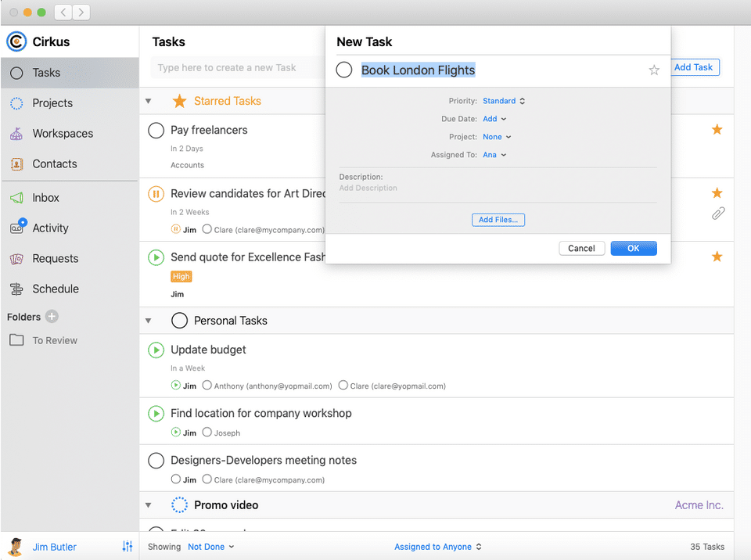
Task: Open settings sliders icon beside Jim Butler
Action: [x=128, y=547]
